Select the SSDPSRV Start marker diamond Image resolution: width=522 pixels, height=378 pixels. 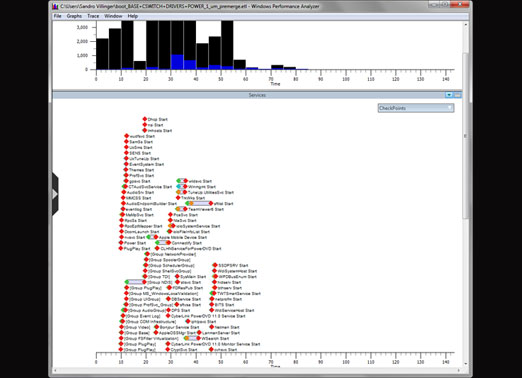215,265
